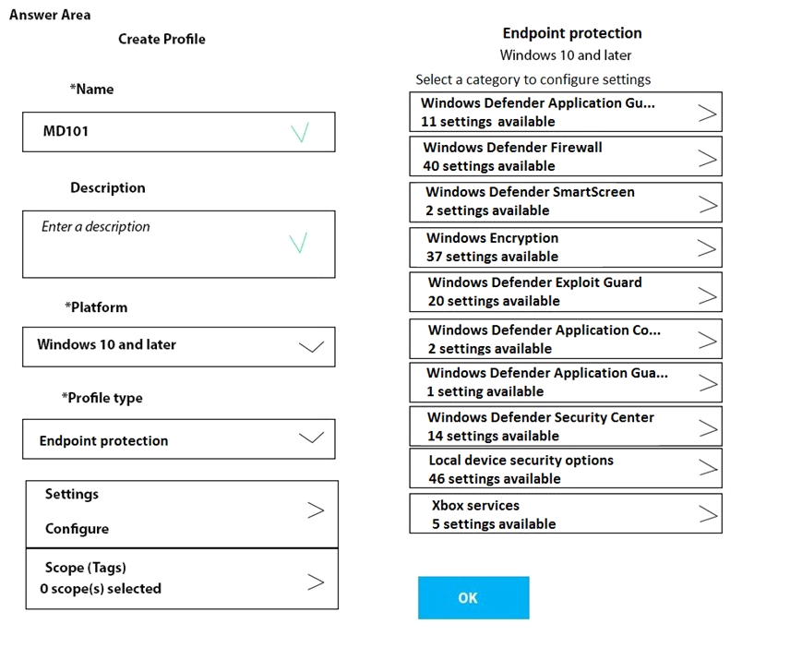790x672 pixels.
Task: Expand the Profile type dropdown
Action: (311, 438)
